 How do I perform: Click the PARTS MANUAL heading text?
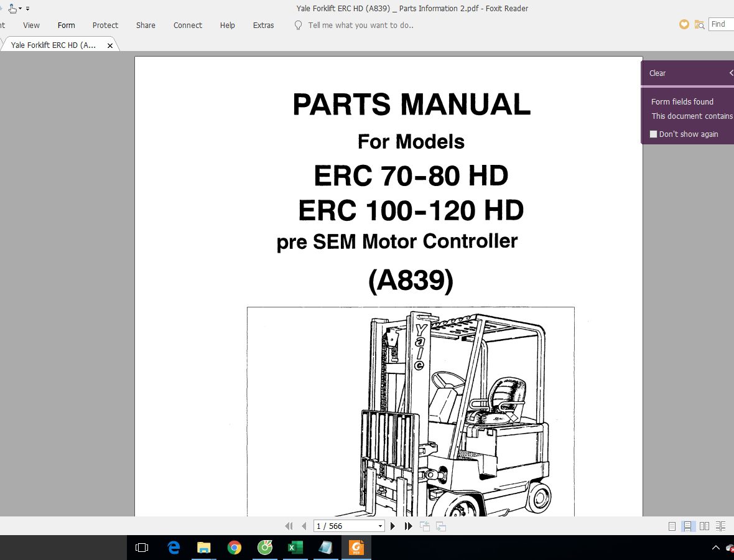411,104
